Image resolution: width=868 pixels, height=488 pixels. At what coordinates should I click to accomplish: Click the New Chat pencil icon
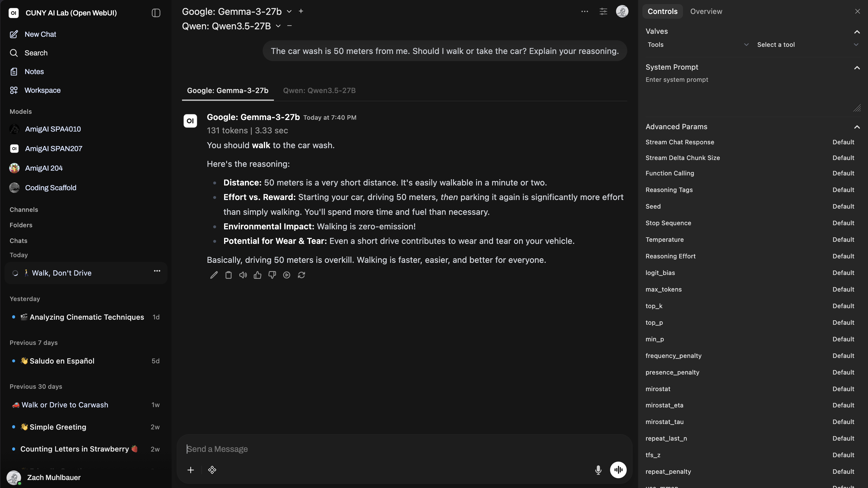(x=14, y=34)
